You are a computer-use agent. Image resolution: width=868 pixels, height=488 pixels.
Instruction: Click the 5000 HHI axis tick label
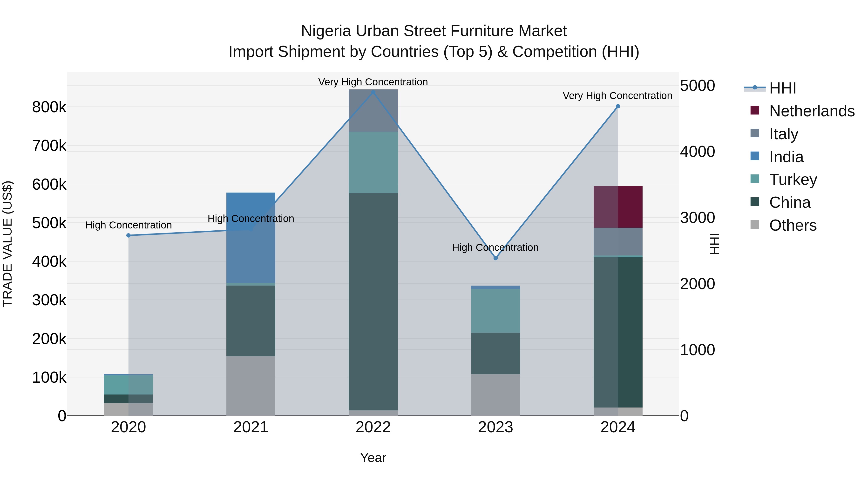(698, 86)
